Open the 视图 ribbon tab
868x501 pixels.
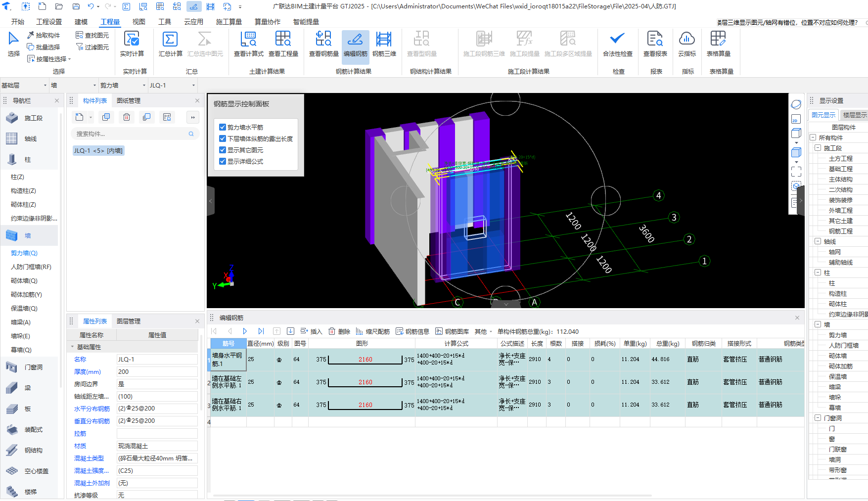pyautogui.click(x=139, y=22)
